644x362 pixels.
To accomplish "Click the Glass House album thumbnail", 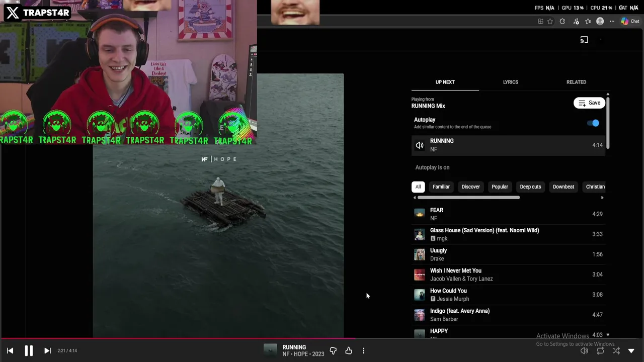I will point(420,234).
